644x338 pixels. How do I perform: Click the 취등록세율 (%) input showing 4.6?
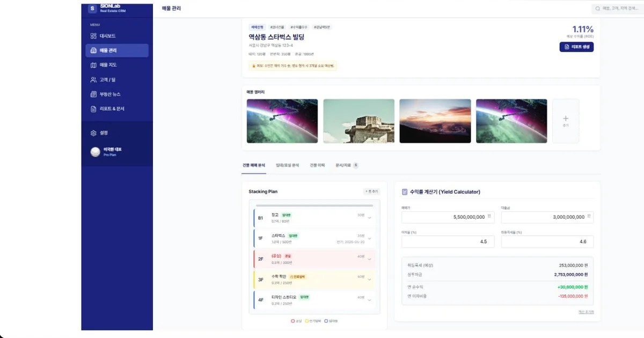pyautogui.click(x=547, y=242)
